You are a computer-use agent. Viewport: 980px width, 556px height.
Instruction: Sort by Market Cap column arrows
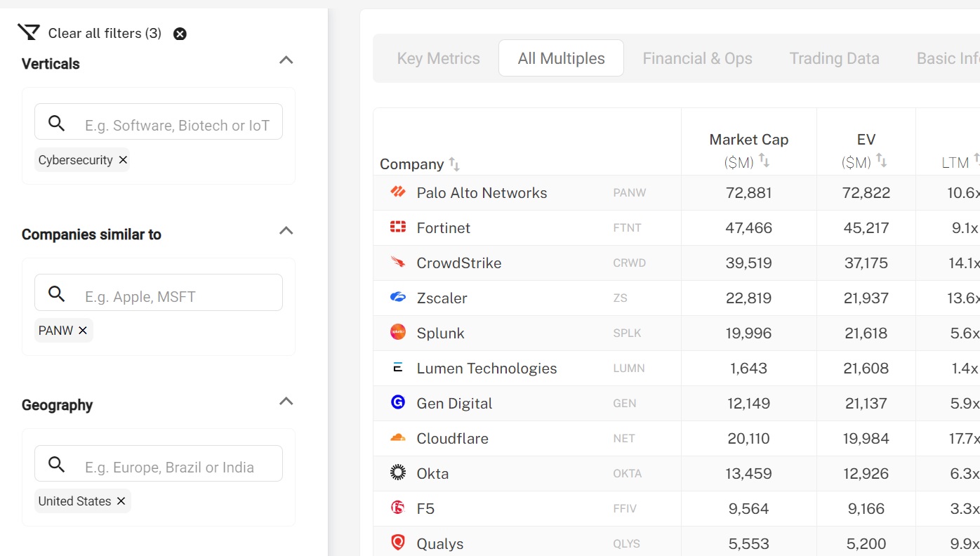pos(764,161)
